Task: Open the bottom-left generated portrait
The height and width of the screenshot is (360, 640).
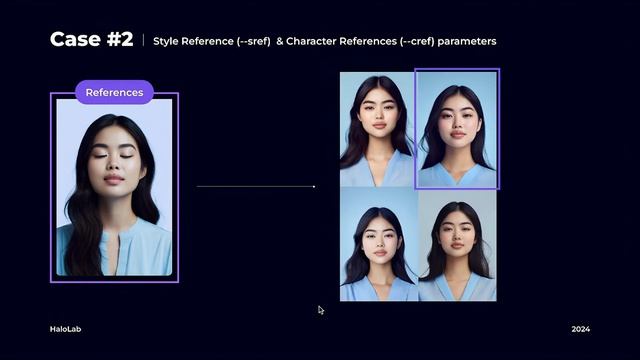Action: pyautogui.click(x=379, y=244)
